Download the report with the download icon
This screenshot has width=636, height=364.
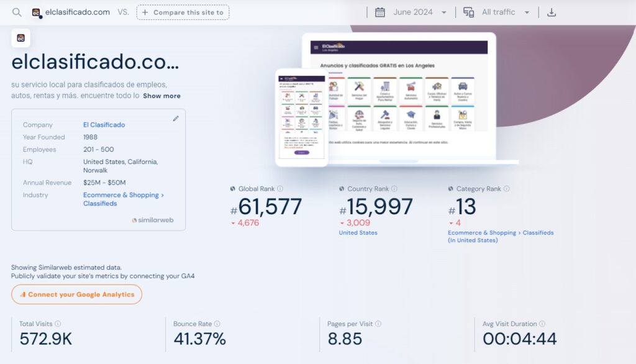[552, 12]
